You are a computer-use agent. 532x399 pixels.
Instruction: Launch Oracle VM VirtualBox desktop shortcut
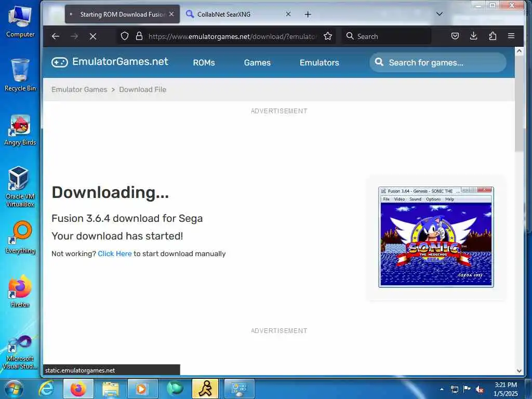(x=20, y=187)
